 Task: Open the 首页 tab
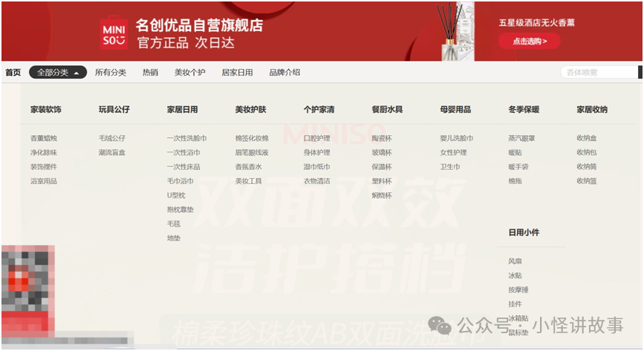pos(13,72)
